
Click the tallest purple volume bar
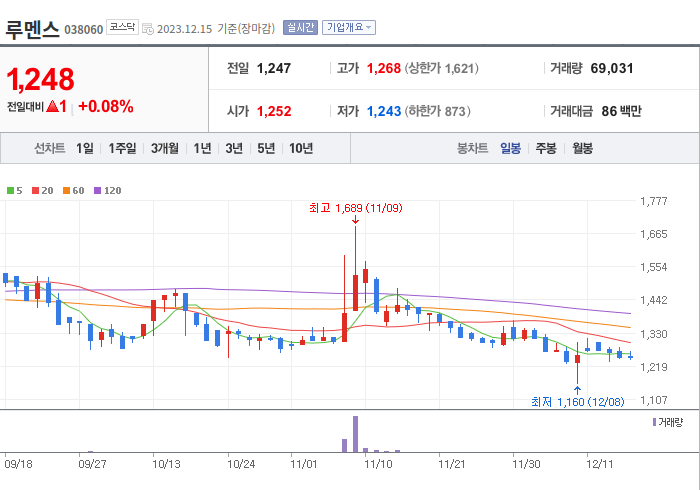click(x=355, y=434)
